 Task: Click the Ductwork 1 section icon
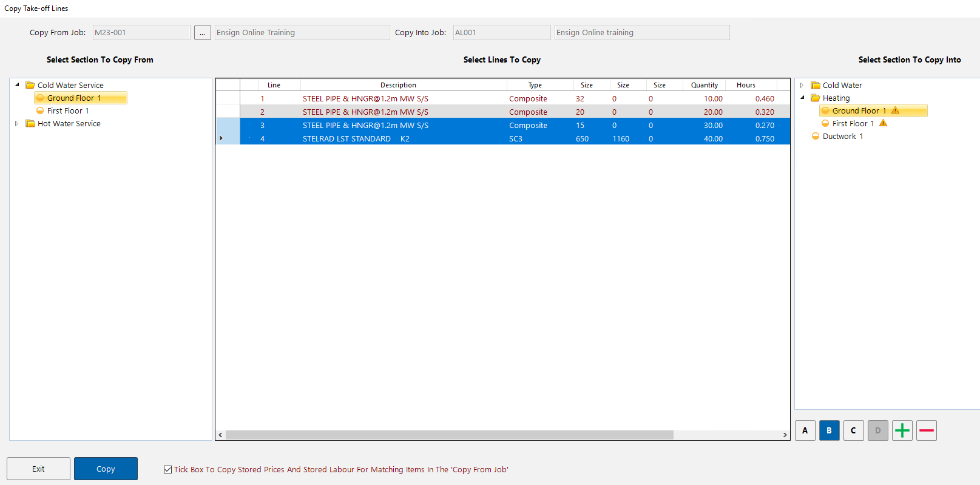pos(816,136)
